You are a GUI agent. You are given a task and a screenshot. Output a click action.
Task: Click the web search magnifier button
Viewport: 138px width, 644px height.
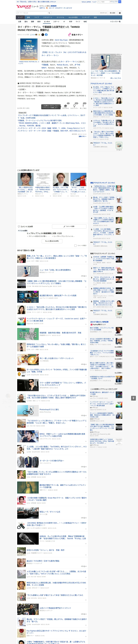120,2
